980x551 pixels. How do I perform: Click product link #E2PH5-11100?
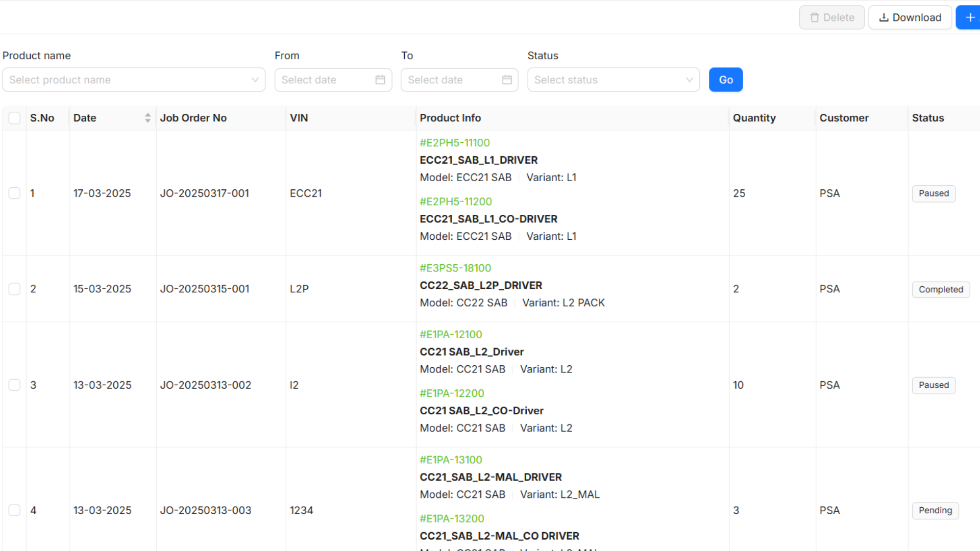pyautogui.click(x=454, y=143)
